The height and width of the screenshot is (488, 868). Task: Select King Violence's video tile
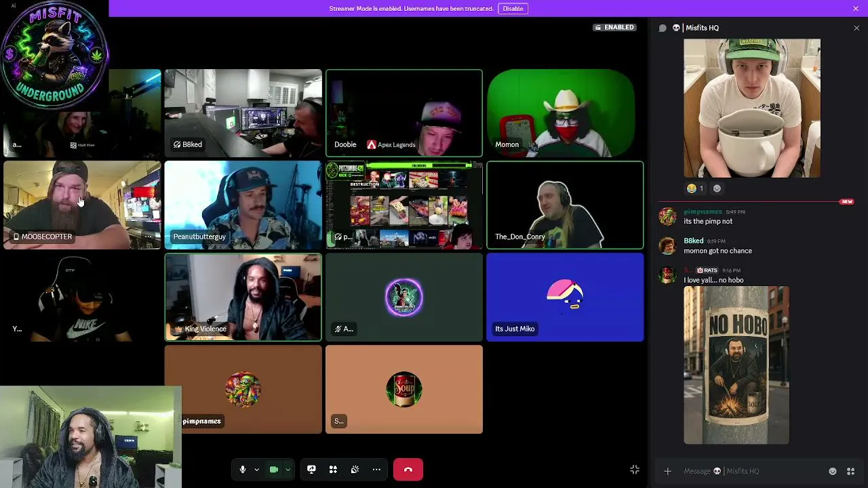tap(243, 298)
